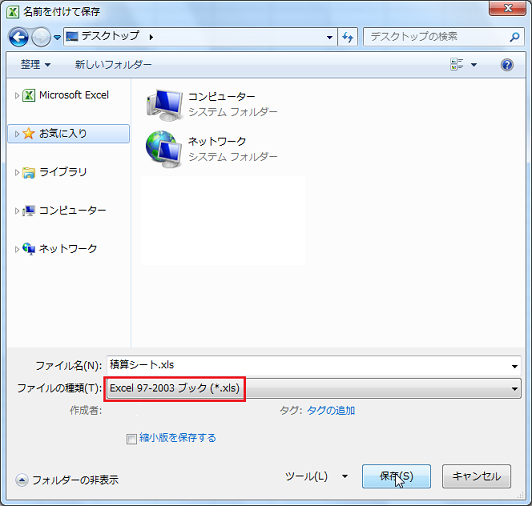Open the 整理 menu

[36, 64]
